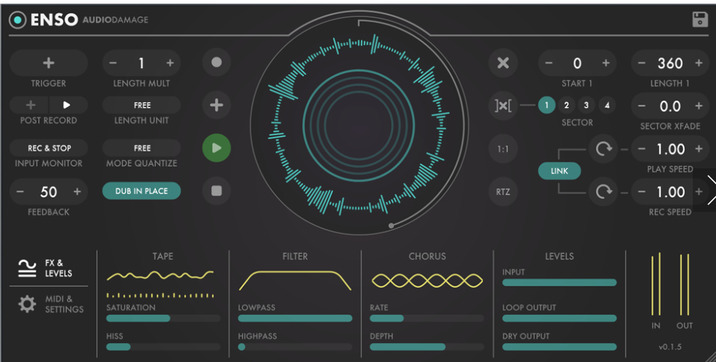Click the version text v0.1.5
Image resolution: width=716 pixels, height=362 pixels.
tap(670, 347)
